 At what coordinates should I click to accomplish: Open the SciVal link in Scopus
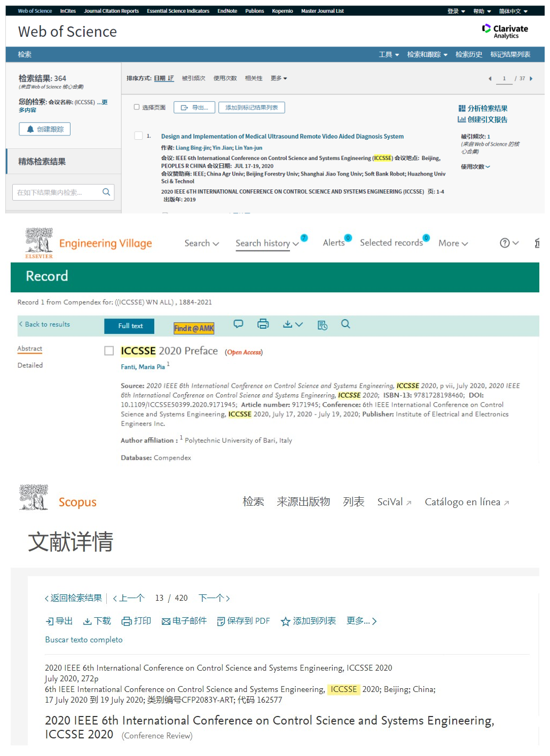click(x=394, y=502)
